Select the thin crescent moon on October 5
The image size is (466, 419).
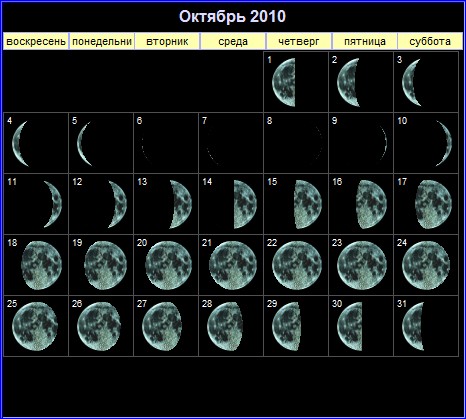(84, 144)
